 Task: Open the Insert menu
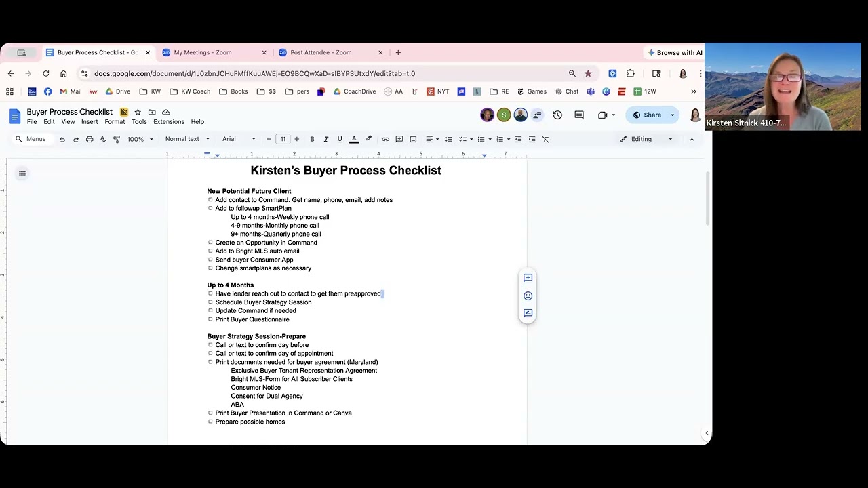pyautogui.click(x=90, y=122)
